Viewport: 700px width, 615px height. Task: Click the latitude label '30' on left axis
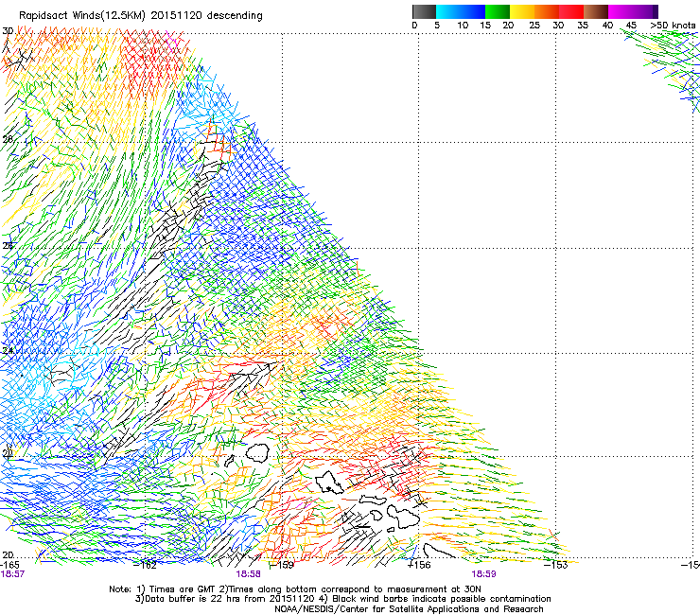click(8, 31)
